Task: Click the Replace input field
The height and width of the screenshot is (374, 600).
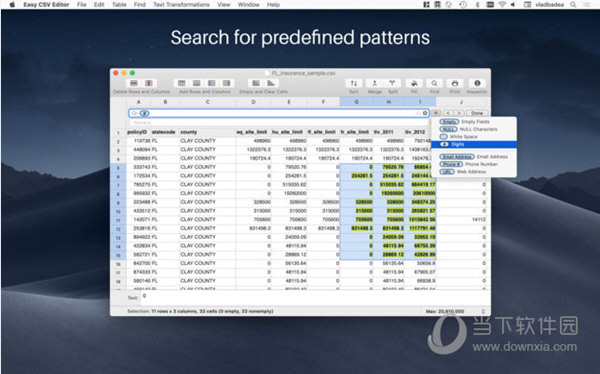Action: [x=279, y=122]
